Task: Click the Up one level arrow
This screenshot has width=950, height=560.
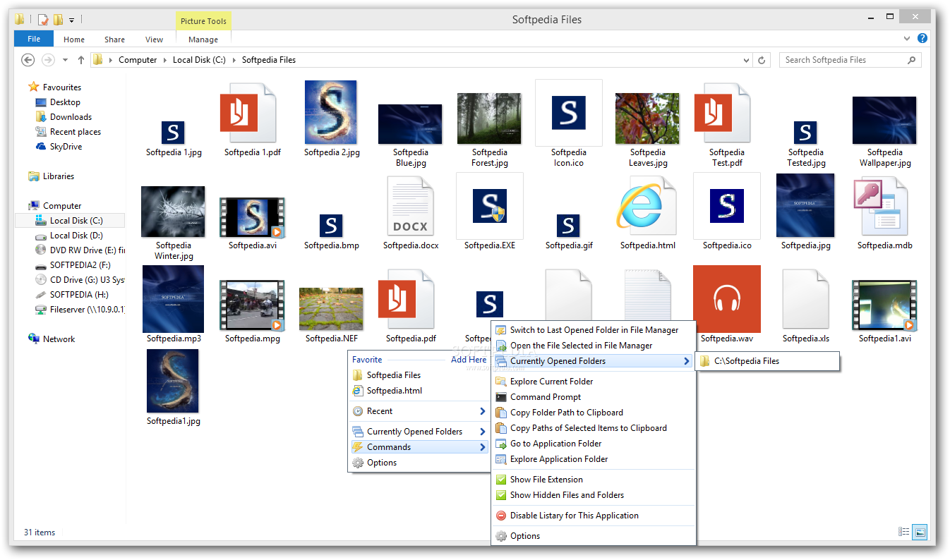Action: 80,60
